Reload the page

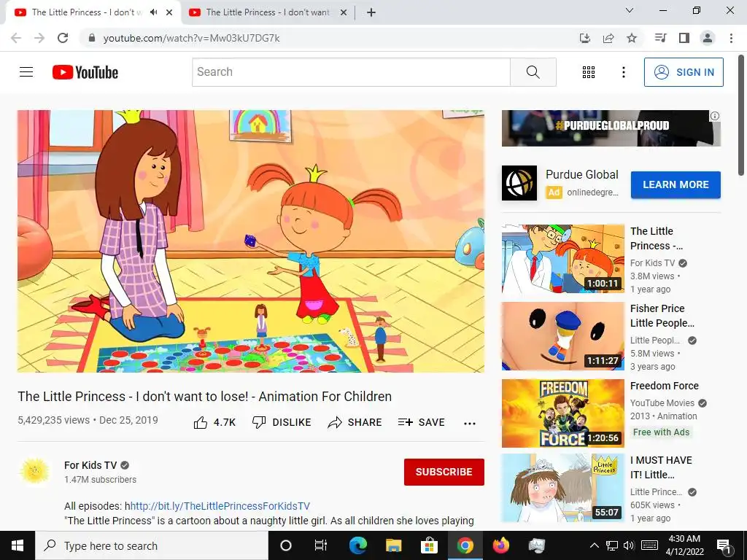pos(63,38)
